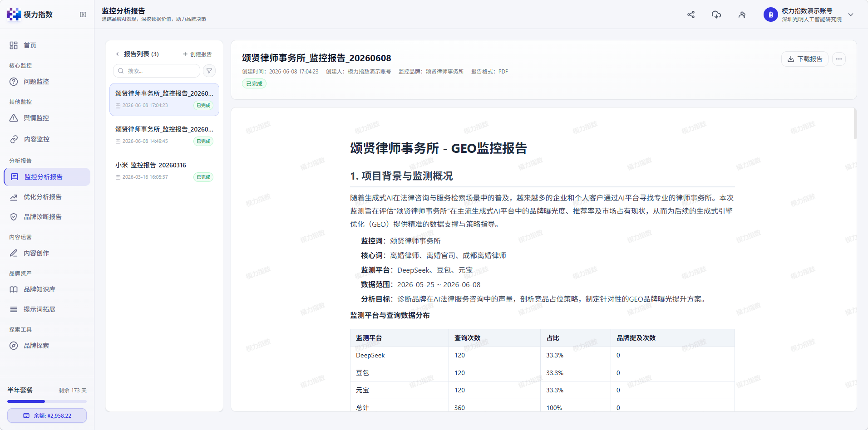The image size is (868, 430).
Task: Select 监控分析报告 in the sidebar
Action: (47, 177)
